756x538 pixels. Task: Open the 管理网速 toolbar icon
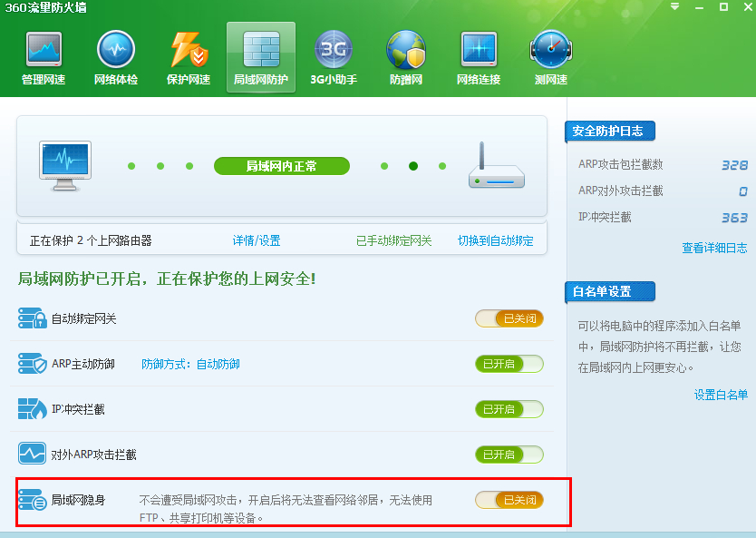tap(44, 58)
